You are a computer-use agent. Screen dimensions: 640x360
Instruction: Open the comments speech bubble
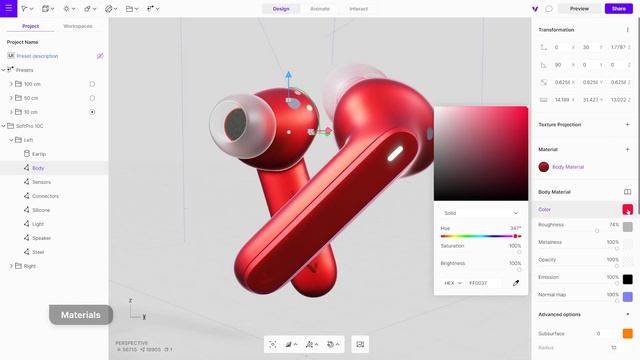(x=549, y=9)
